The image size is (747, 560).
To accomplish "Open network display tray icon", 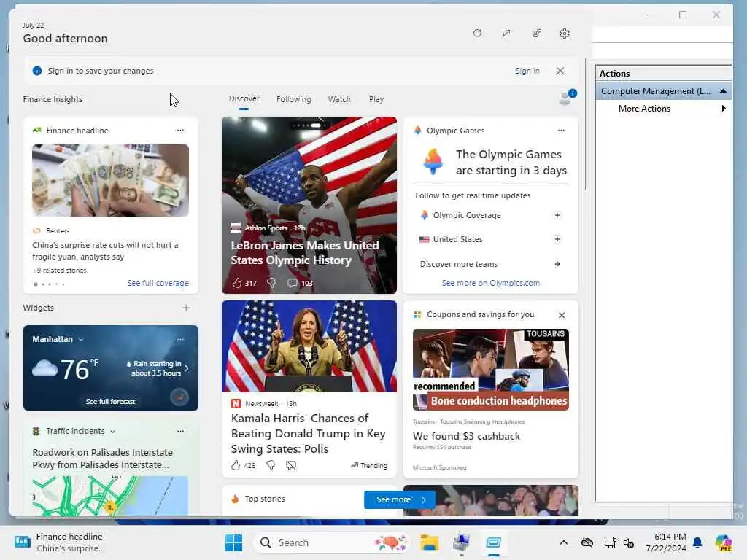I will click(x=610, y=542).
